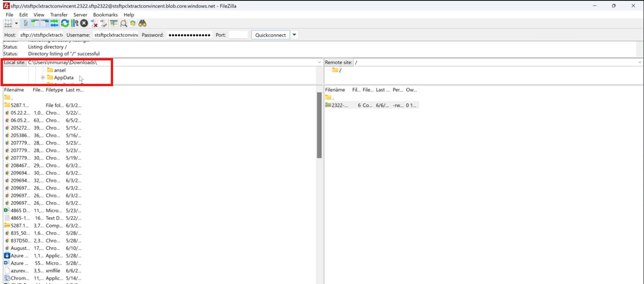The image size is (644, 284).
Task: Sort local list by Filetype column
Action: pyautogui.click(x=54, y=90)
